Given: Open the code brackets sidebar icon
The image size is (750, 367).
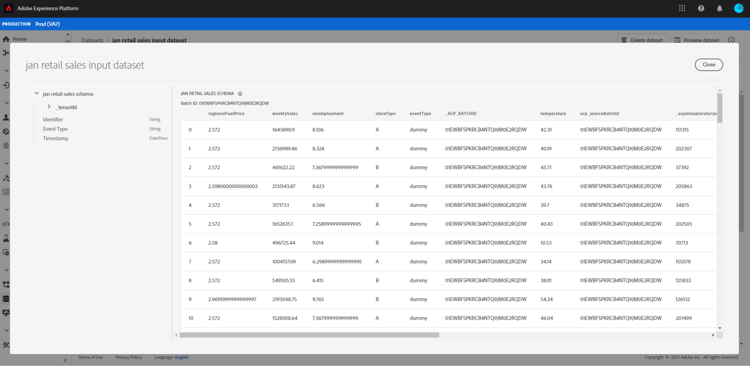Looking at the screenshot, I should click(x=6, y=223).
